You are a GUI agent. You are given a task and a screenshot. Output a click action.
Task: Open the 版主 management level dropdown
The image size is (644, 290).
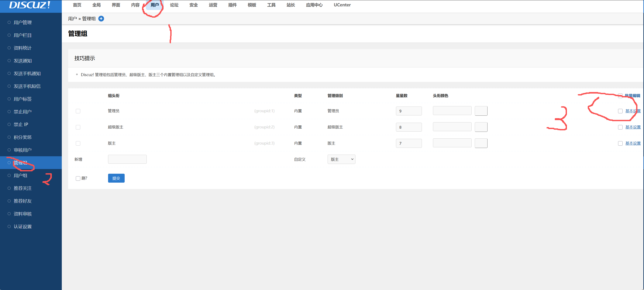(341, 159)
